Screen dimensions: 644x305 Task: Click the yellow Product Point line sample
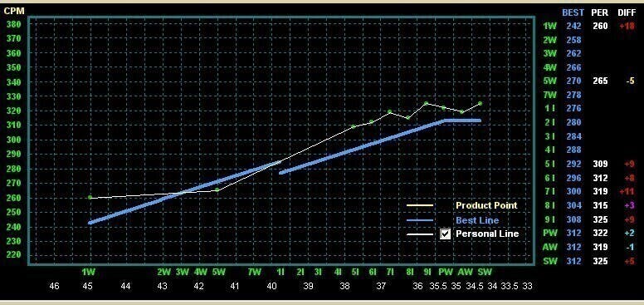point(420,205)
